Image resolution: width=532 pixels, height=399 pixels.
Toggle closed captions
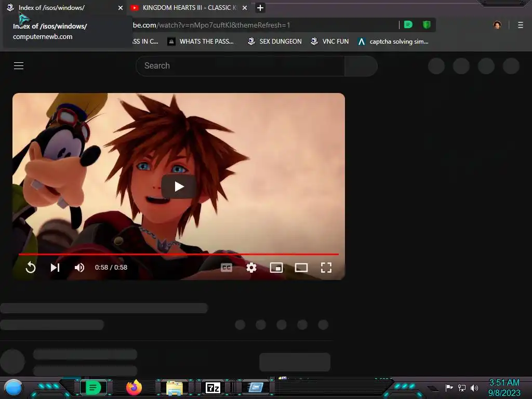[x=227, y=268]
